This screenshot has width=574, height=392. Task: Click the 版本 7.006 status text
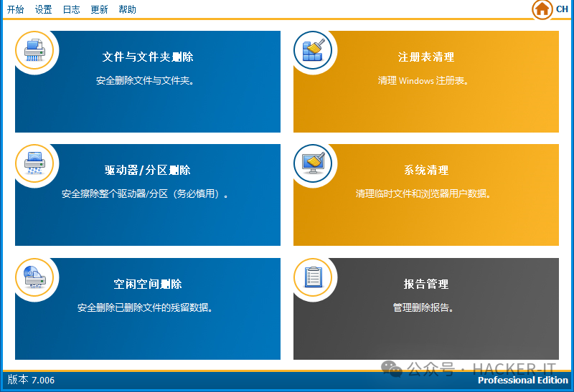point(31,380)
